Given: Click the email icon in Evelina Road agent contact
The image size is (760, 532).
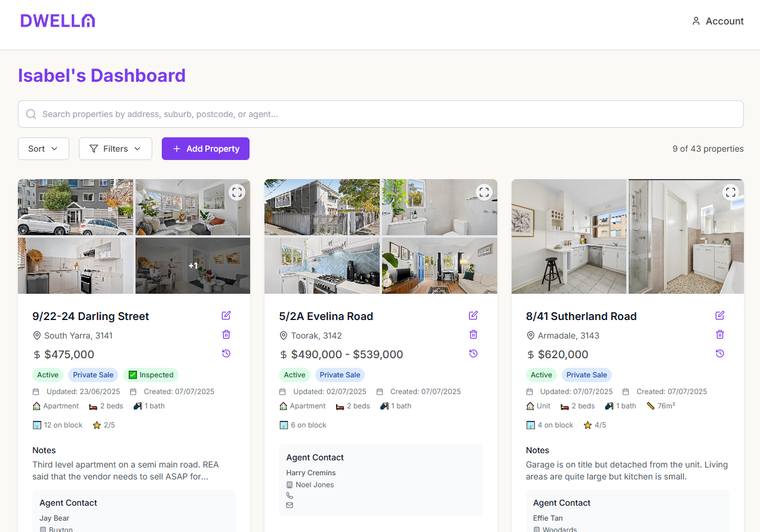Looking at the screenshot, I should coord(290,505).
